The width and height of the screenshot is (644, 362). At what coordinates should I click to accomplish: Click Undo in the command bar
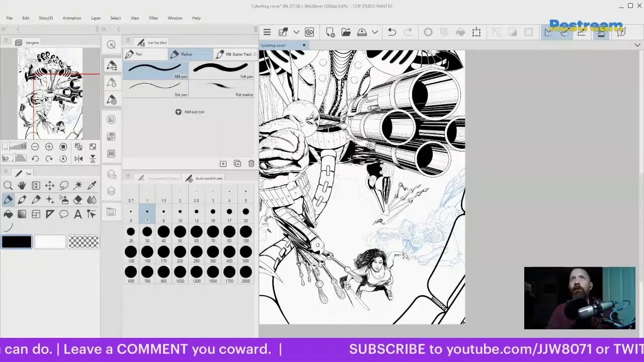point(392,32)
